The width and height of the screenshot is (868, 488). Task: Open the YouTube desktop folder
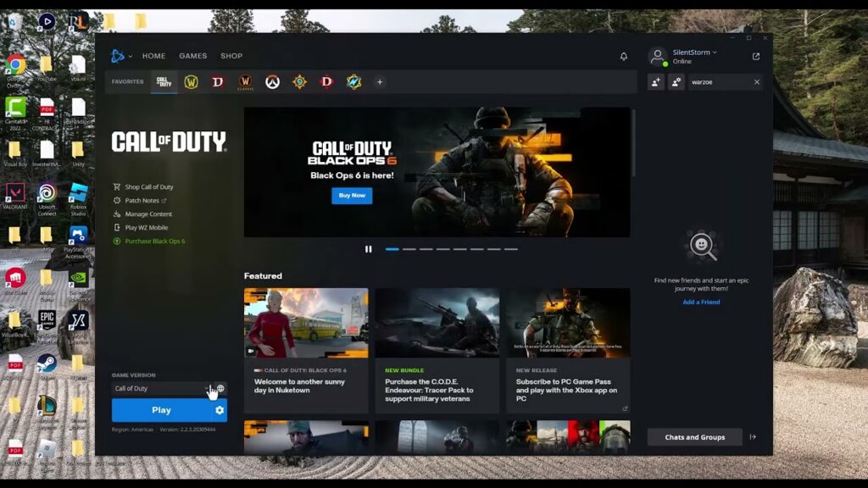point(47,69)
